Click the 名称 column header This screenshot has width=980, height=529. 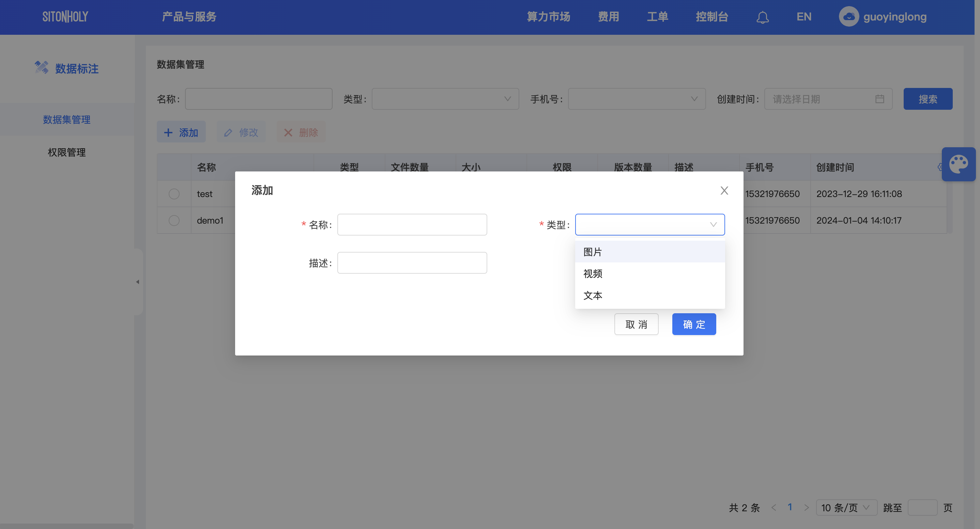(206, 167)
